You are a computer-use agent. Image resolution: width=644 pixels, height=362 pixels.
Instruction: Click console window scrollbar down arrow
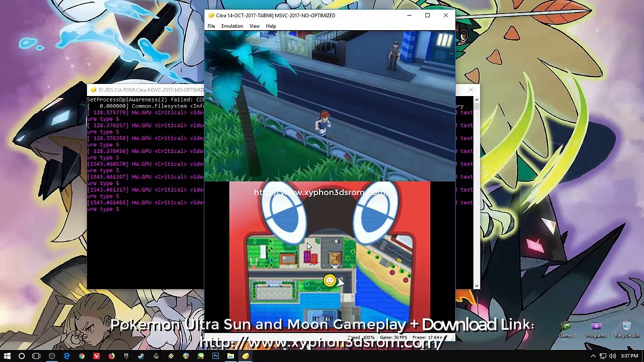pos(476,286)
